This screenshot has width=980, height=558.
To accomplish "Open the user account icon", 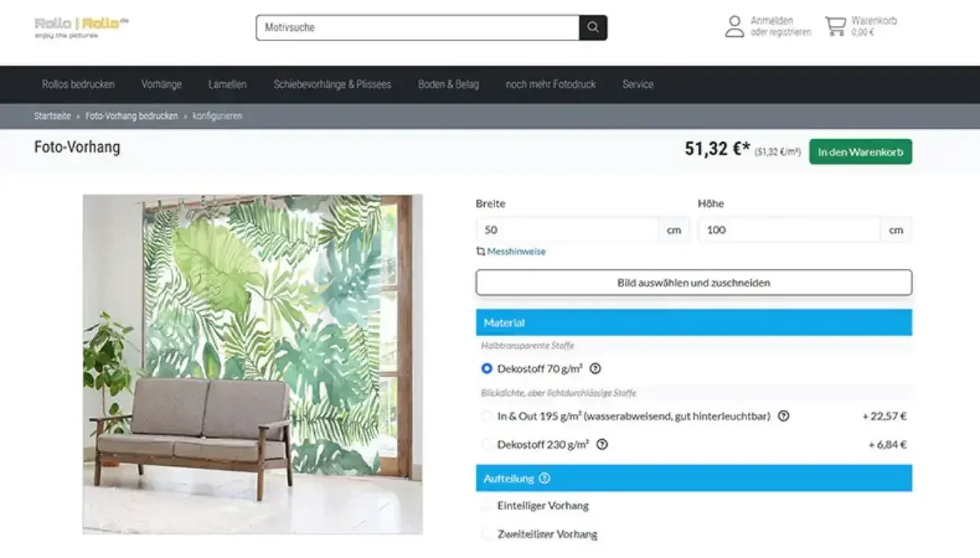I will (734, 27).
